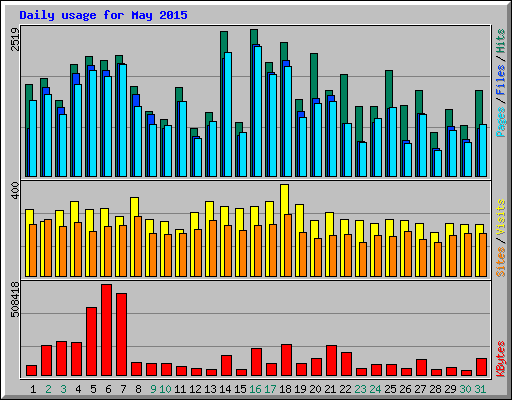Click the Files legend label
The width and height of the screenshot is (512, 400).
(500, 79)
